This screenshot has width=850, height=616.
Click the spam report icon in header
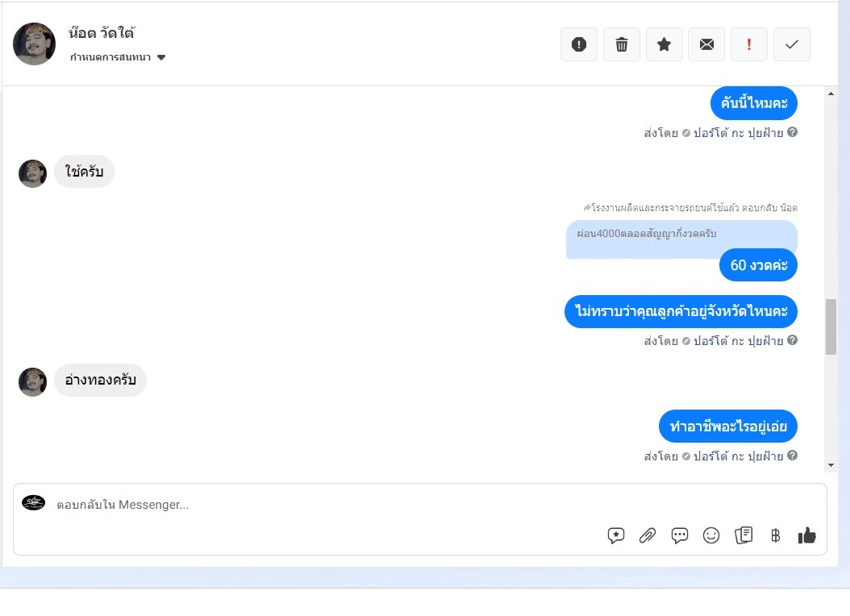[578, 44]
